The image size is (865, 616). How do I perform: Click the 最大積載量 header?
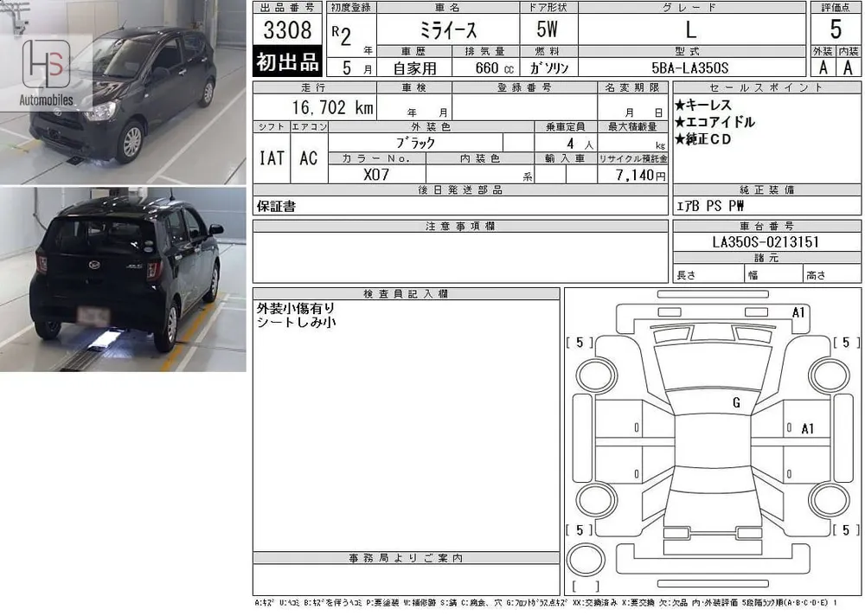pyautogui.click(x=633, y=127)
